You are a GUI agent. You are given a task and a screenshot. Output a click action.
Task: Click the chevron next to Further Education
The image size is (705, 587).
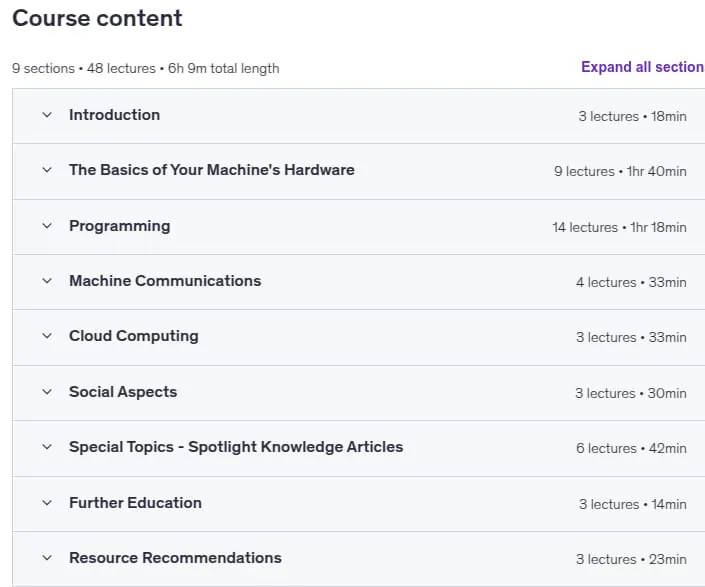(47, 503)
